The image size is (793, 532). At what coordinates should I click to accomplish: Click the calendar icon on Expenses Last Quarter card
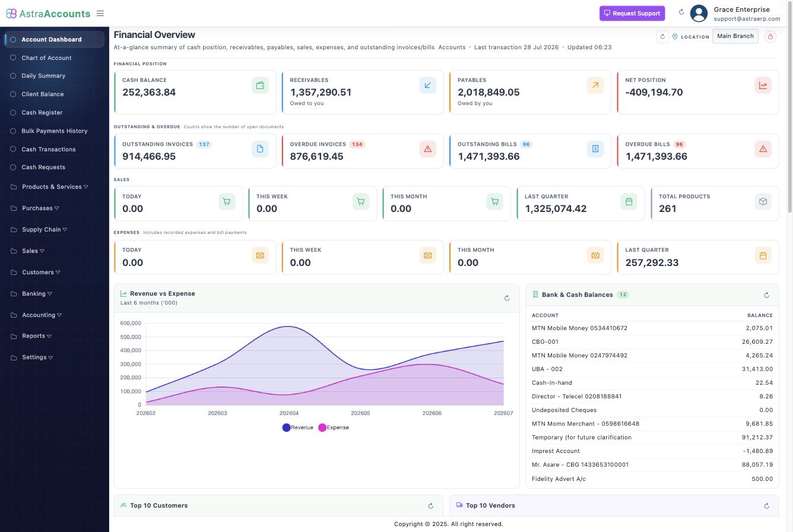(763, 255)
